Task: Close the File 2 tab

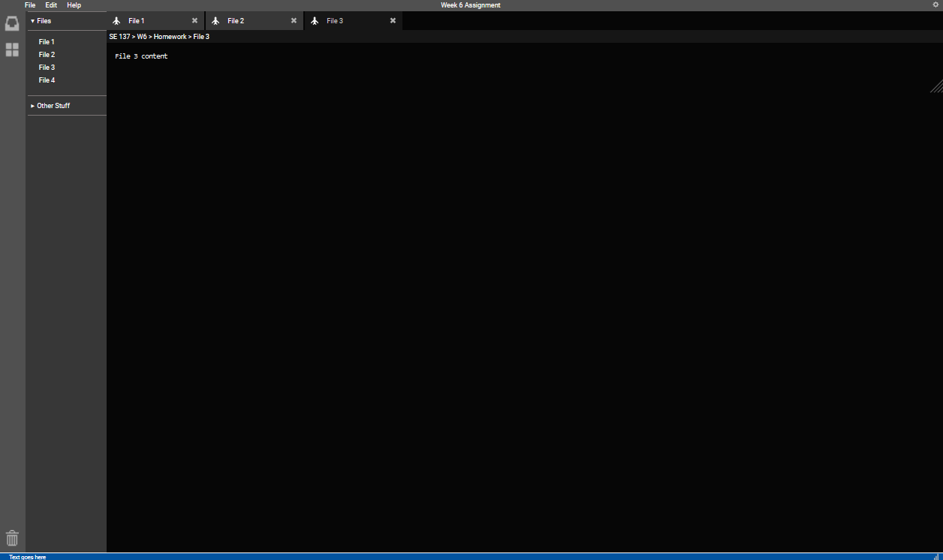Action: pyautogui.click(x=294, y=21)
